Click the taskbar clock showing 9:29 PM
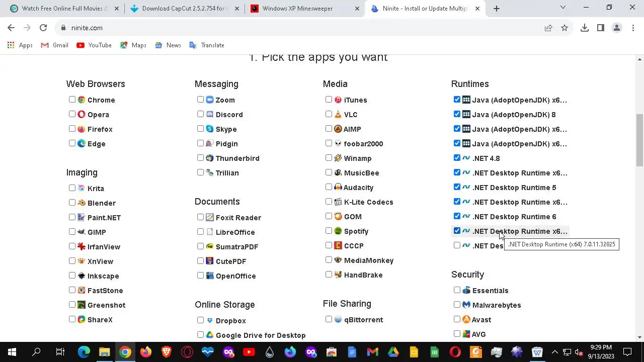The height and width of the screenshot is (362, 644). pyautogui.click(x=601, y=352)
